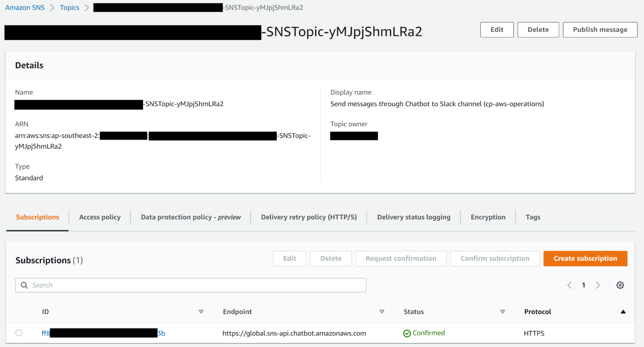The height and width of the screenshot is (347, 644).
Task: View the Delivery status logging tab
Action: 413,217
